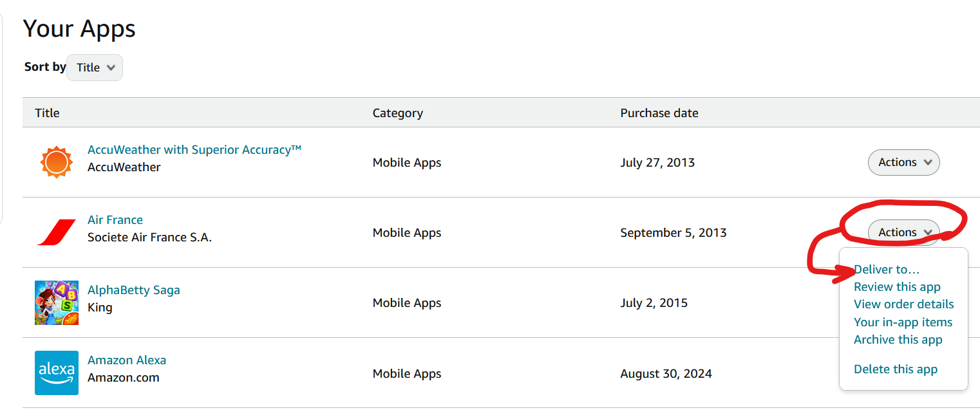
Task: Choose Deliver to... from the Actions menu
Action: point(887,269)
